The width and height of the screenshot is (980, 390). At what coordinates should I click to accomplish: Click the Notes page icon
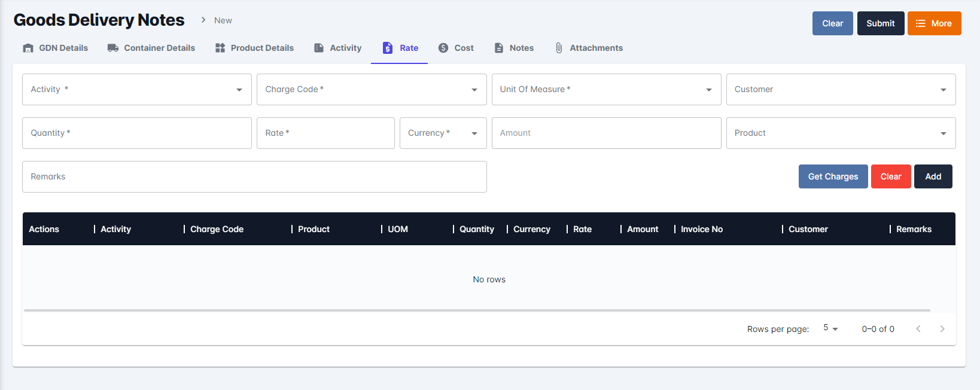(499, 48)
